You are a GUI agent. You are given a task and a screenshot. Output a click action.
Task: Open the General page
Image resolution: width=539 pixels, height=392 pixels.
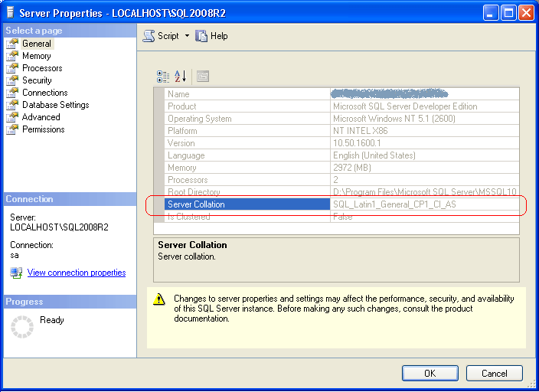click(x=37, y=44)
